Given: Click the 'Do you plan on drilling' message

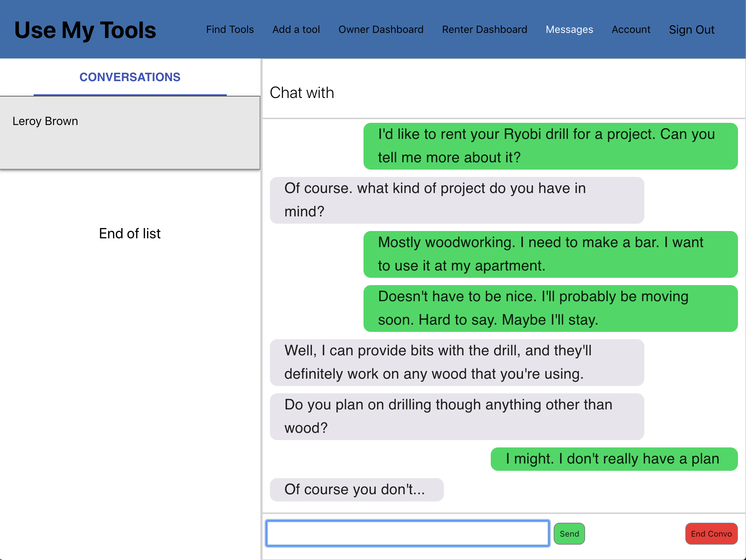Looking at the screenshot, I should 456,416.
